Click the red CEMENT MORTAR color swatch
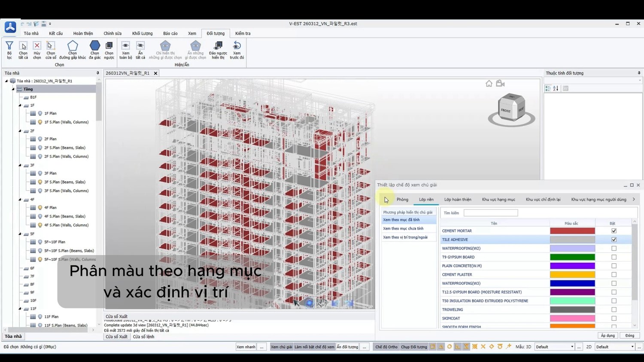The height and width of the screenshot is (362, 644). 572,231
